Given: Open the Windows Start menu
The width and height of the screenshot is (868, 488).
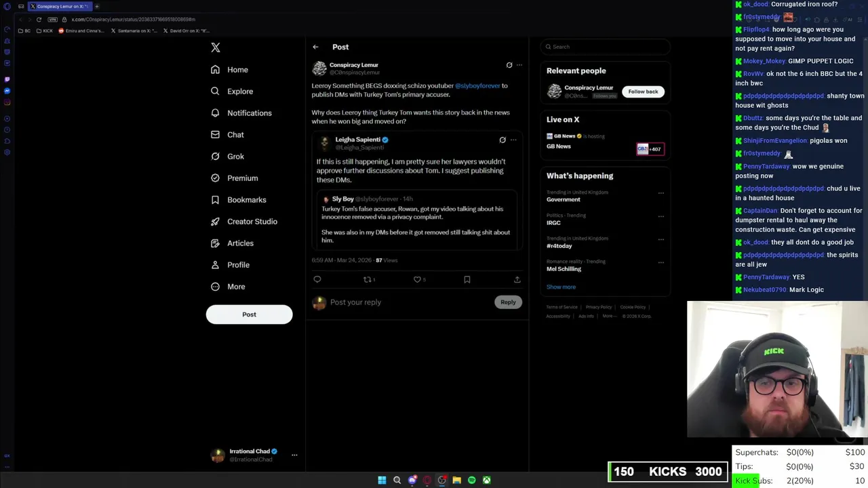Looking at the screenshot, I should 382,480.
